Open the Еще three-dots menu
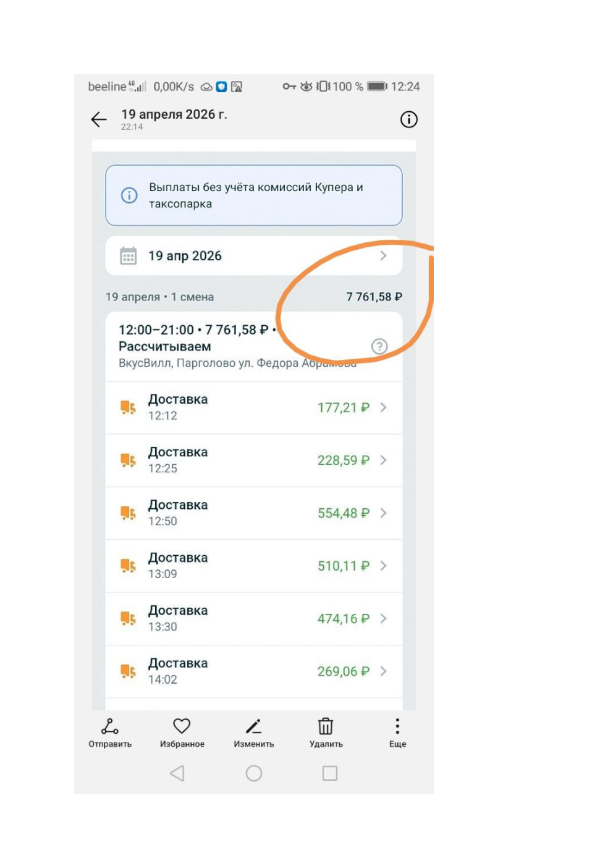Image resolution: width=613 pixels, height=868 pixels. [397, 726]
